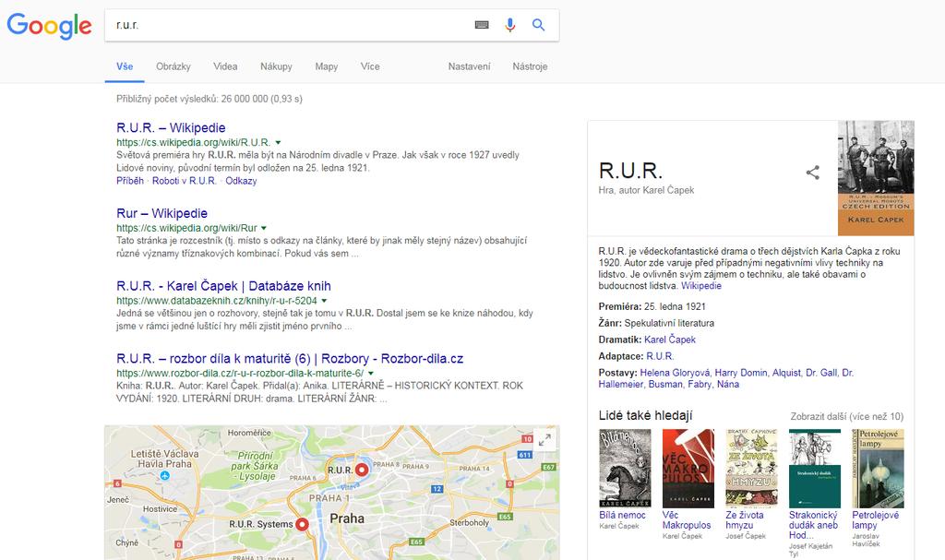945x560 pixels.
Task: Open the R.U.R. – Wikipedie result
Action: (171, 128)
